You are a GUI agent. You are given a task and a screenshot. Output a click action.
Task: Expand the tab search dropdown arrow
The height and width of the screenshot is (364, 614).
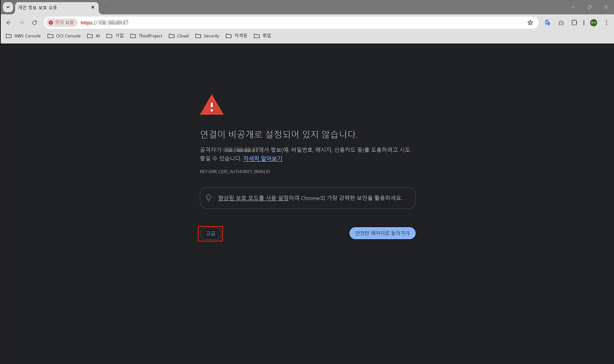click(x=8, y=7)
